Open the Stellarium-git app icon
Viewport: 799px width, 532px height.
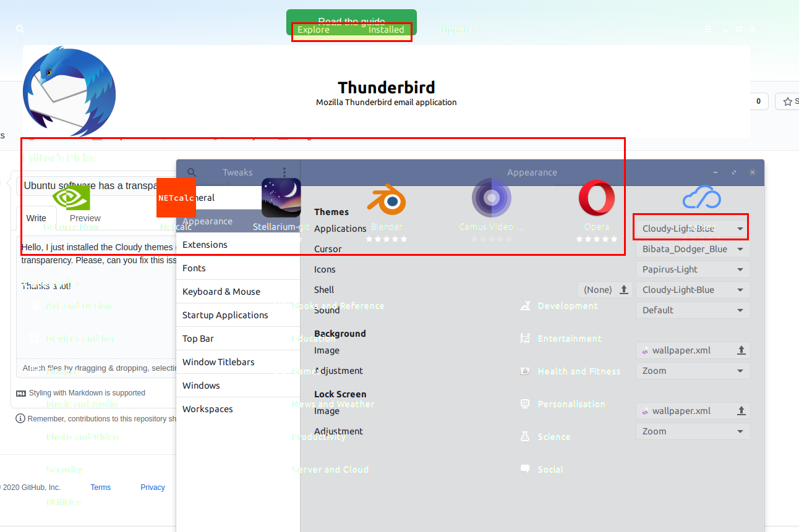[281, 198]
